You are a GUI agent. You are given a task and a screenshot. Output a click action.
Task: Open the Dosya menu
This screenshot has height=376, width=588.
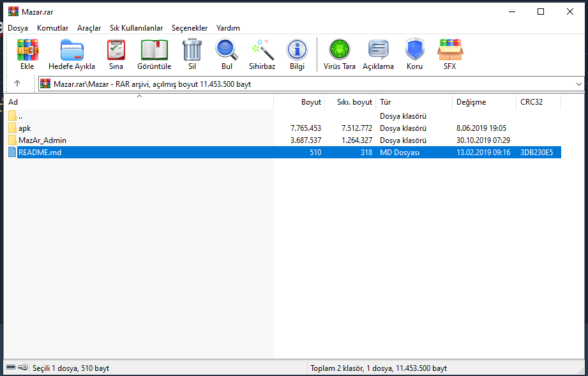(x=17, y=28)
